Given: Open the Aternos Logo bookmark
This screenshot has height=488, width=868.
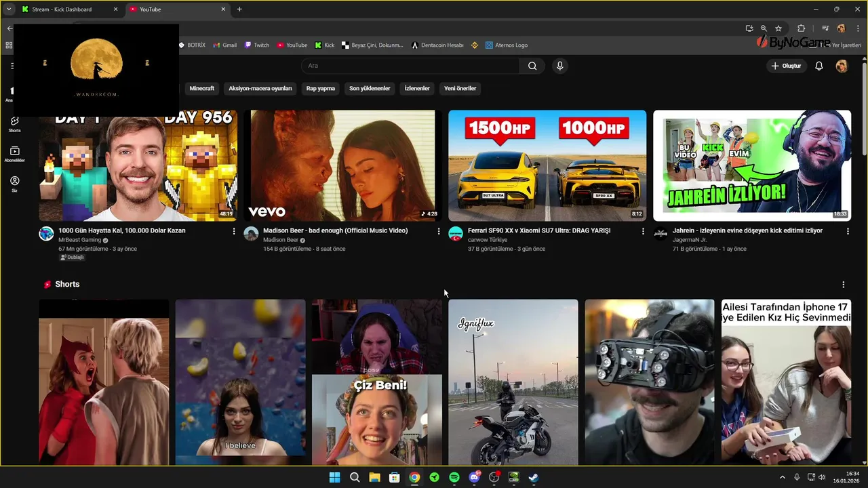Looking at the screenshot, I should (507, 45).
